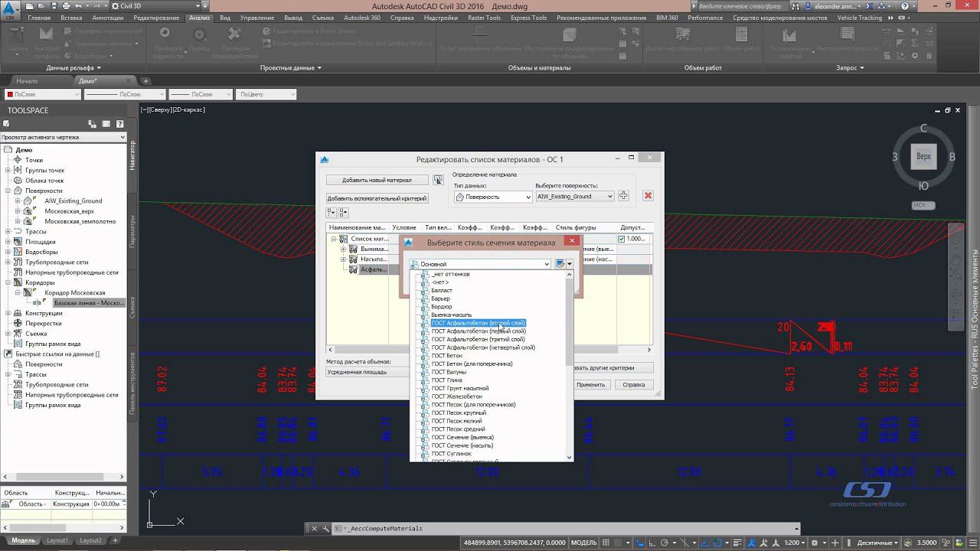Open the Вставка ribbon tab
Image resolution: width=980 pixels, height=551 pixels.
pos(71,18)
